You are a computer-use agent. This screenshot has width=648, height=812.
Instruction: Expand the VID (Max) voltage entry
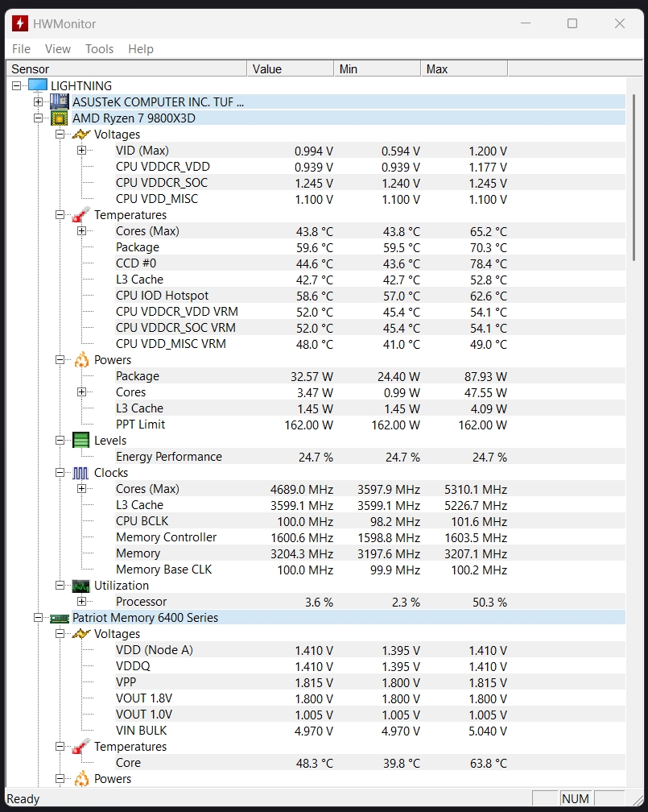pos(81,151)
